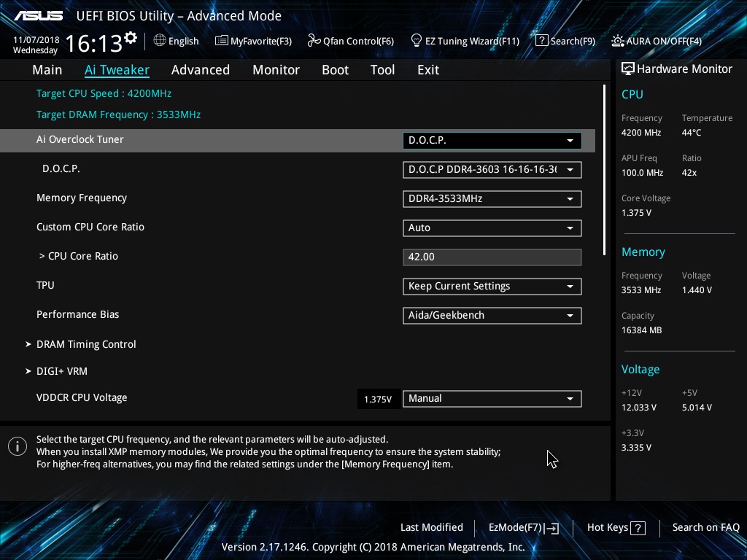Open Performance Bias dropdown
Image resolution: width=747 pixels, height=560 pixels.
point(492,315)
